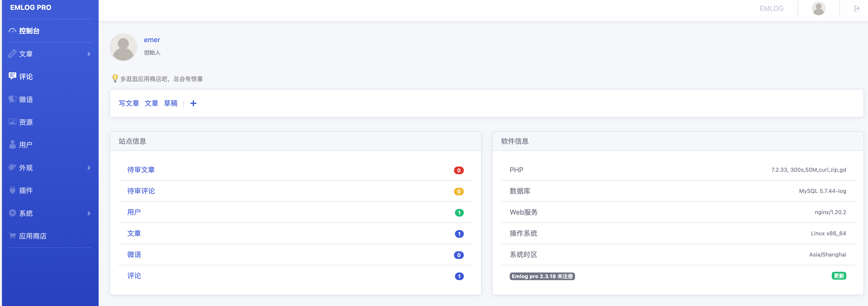Click the person icon next to 用户 in sidebar
Image resolution: width=868 pixels, height=306 pixels.
13,144
